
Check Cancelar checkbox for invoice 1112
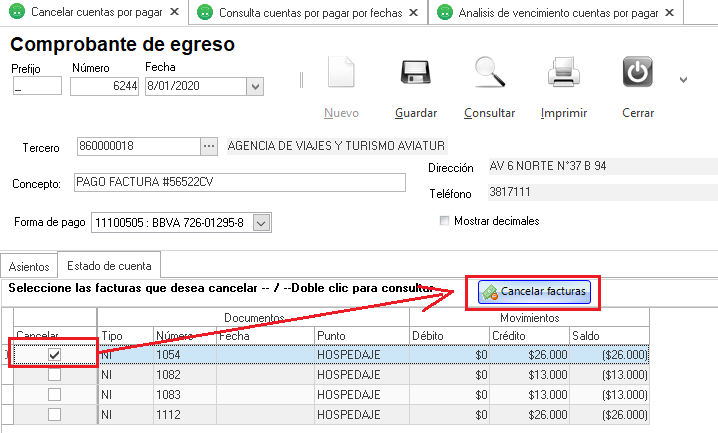[x=54, y=414]
